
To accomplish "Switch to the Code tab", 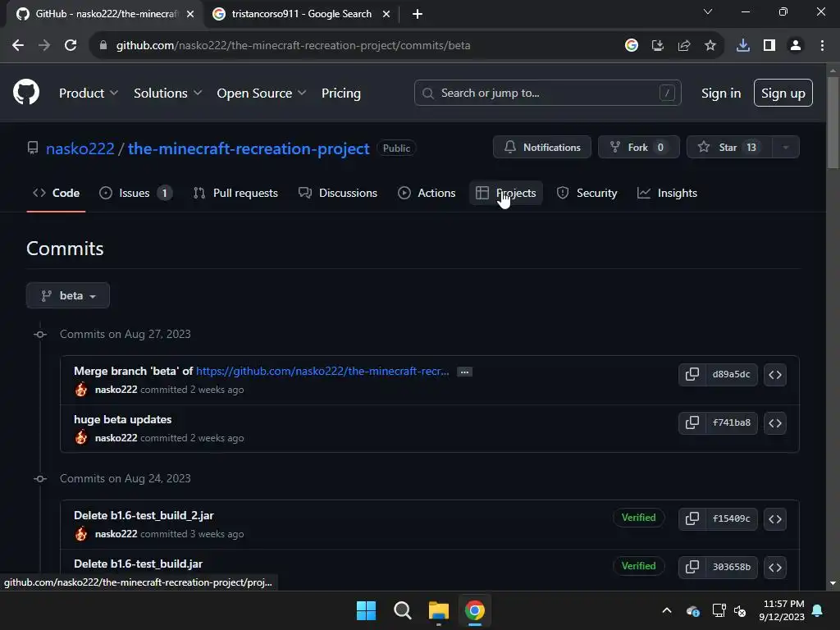I will tap(57, 193).
